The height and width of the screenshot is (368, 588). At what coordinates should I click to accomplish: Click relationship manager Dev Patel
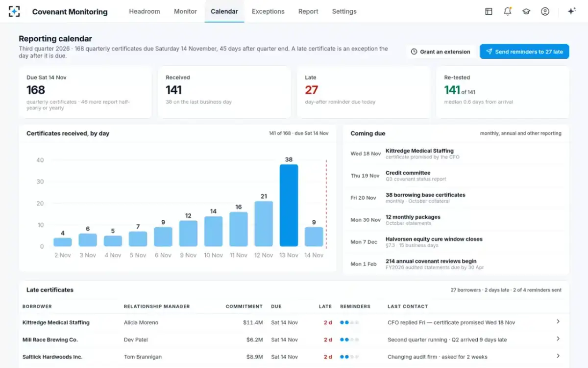pos(136,340)
